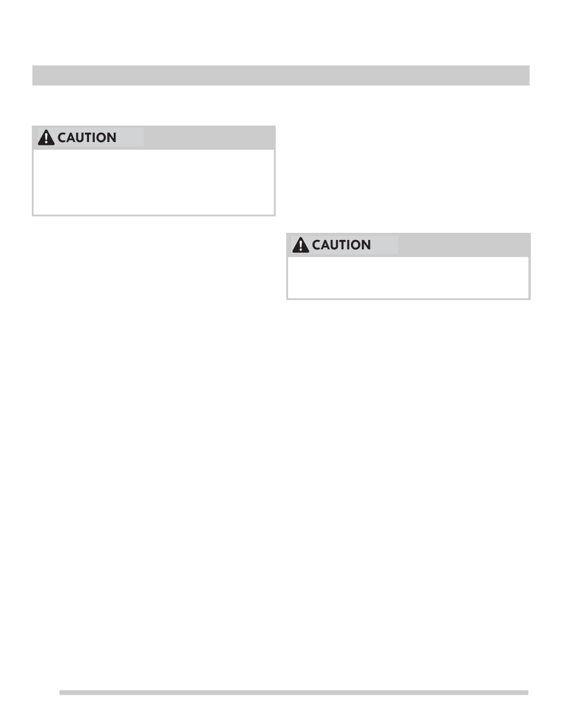Click the empty body of the left-column caution box
Image resolution: width=562 pixels, height=728 pixels.
(154, 182)
